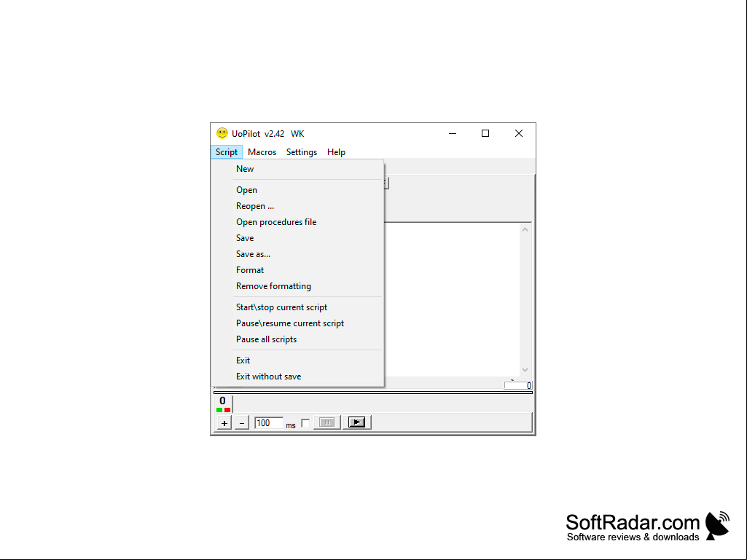
Task: Click the minus button to remove a script tab
Action: pyautogui.click(x=241, y=423)
